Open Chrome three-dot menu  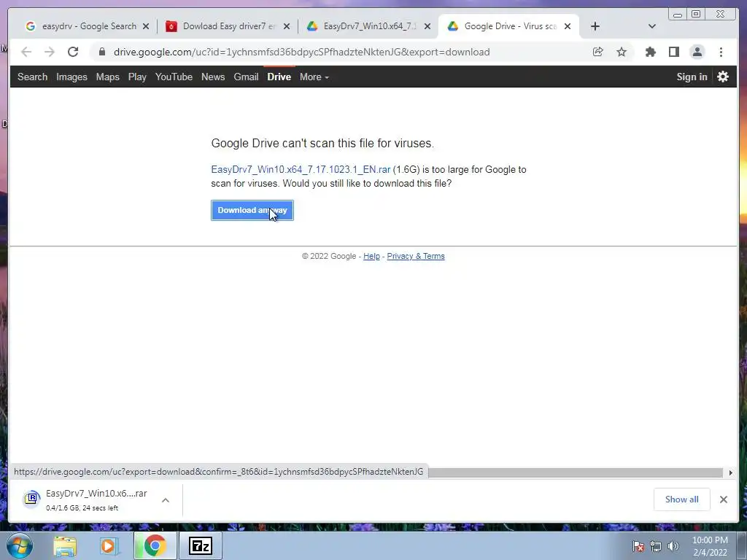(721, 52)
